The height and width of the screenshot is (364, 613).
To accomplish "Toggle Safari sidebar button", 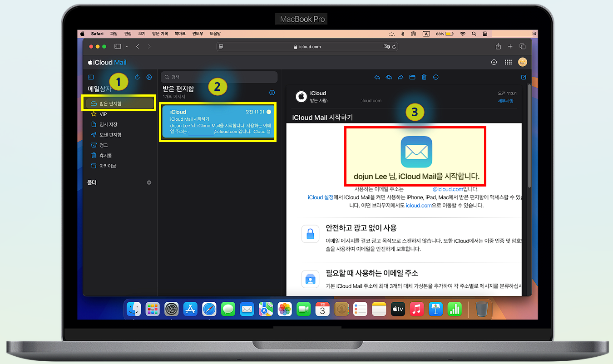I will point(118,46).
